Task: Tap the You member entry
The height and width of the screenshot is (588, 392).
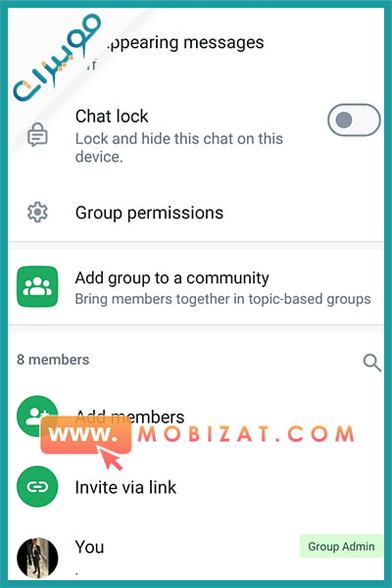Action: [196, 558]
